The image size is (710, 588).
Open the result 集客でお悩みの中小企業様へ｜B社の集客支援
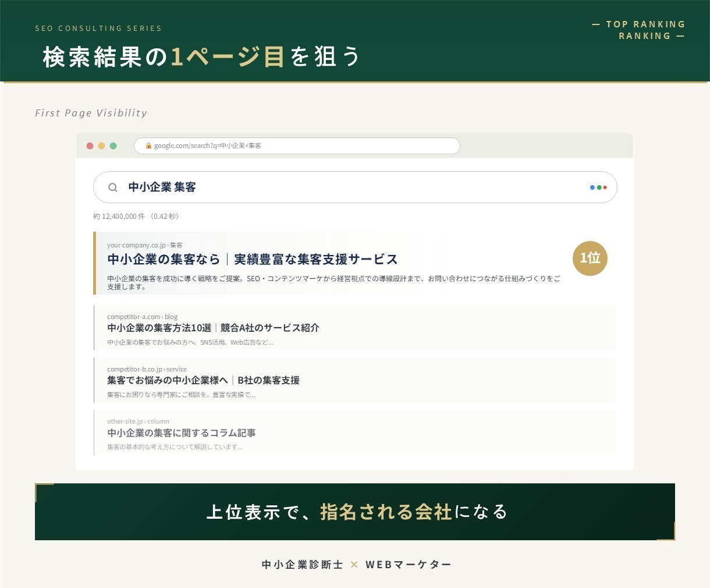pos(203,380)
